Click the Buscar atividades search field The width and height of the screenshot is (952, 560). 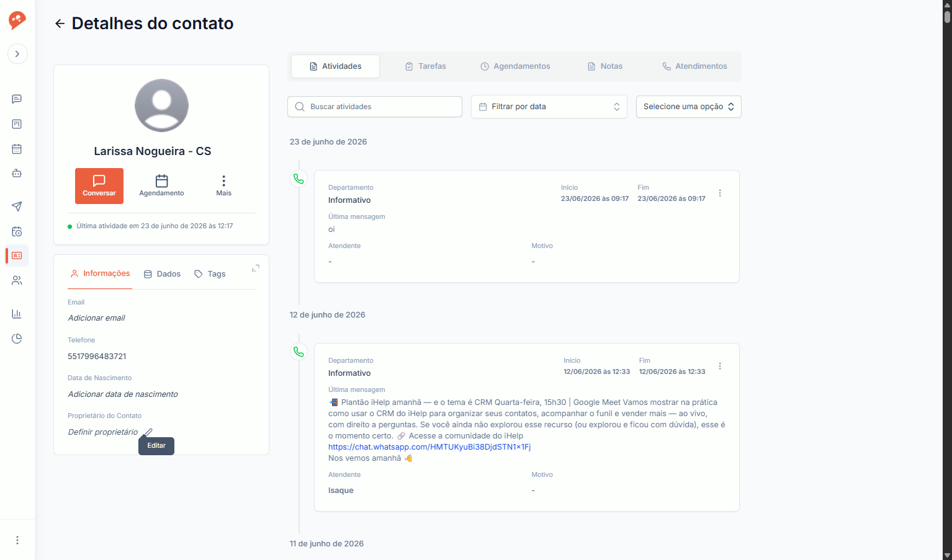tap(375, 107)
